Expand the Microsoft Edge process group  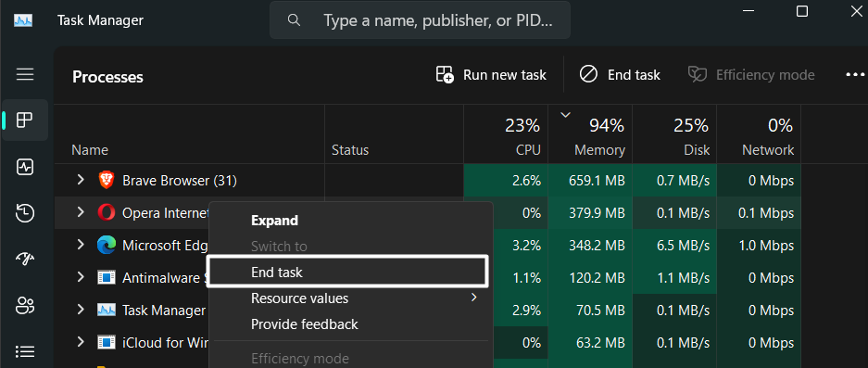click(x=81, y=245)
